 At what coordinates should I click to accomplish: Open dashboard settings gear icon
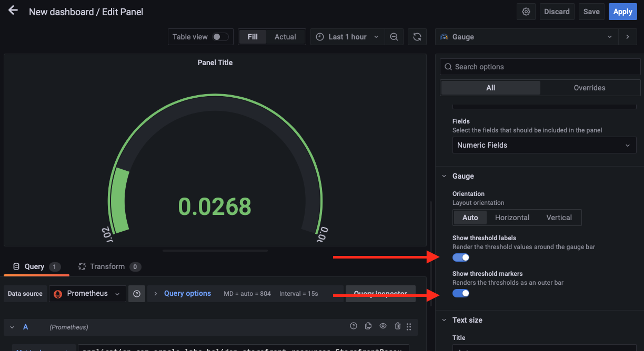[526, 12]
